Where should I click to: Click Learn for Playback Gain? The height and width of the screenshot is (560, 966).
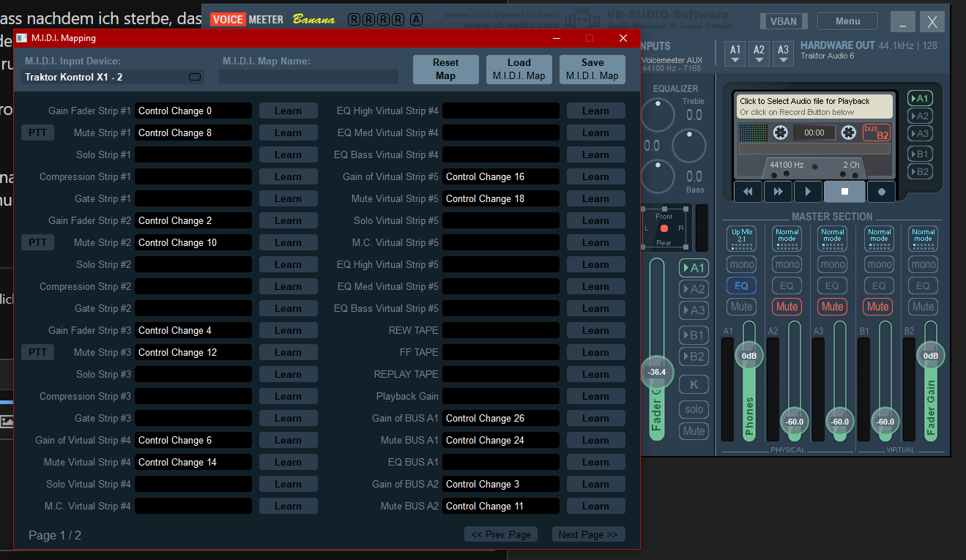[595, 396]
